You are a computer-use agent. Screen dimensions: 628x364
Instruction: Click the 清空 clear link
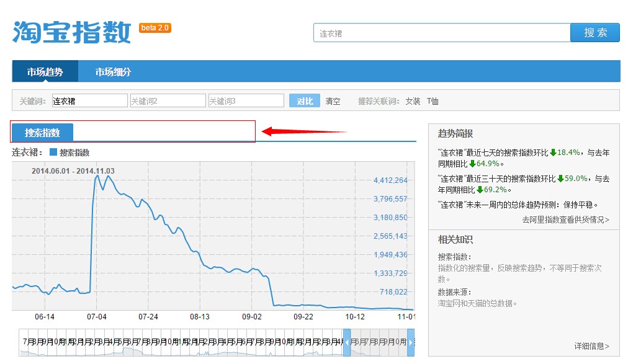[x=333, y=101]
